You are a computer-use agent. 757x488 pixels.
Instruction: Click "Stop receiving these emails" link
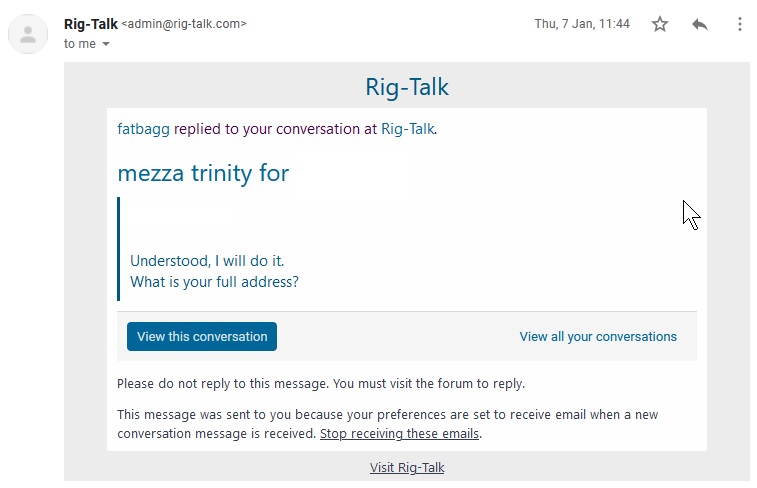coord(399,434)
